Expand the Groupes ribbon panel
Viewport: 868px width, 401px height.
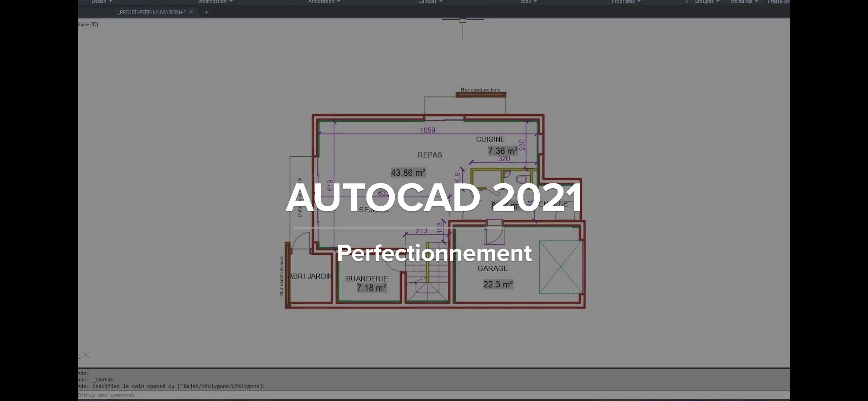[x=707, y=2]
